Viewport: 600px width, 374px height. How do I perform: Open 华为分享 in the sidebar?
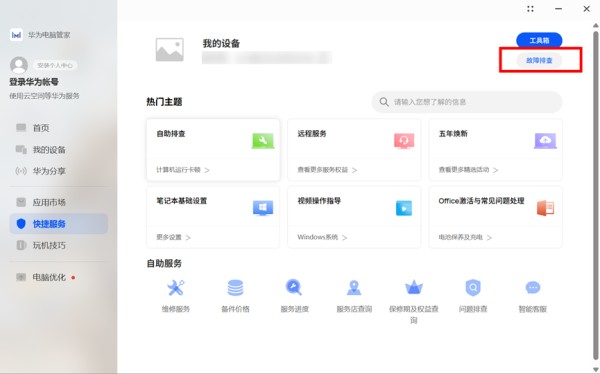click(59, 171)
